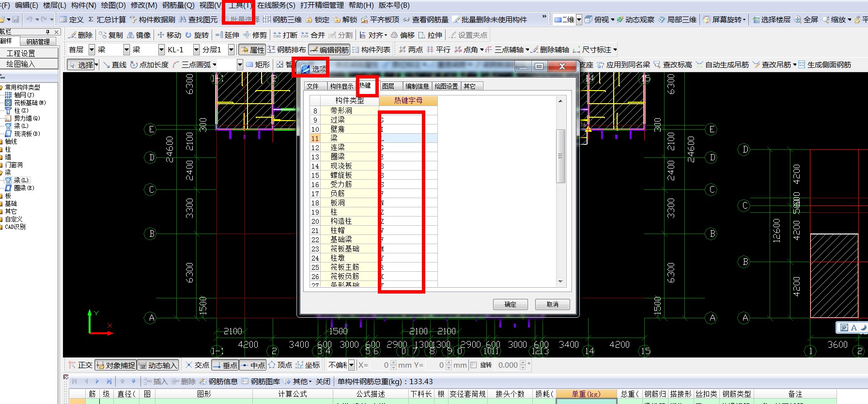Click the hotkey list vertical scrollbar thumb
The image size is (868, 404).
pyautogui.click(x=560, y=156)
